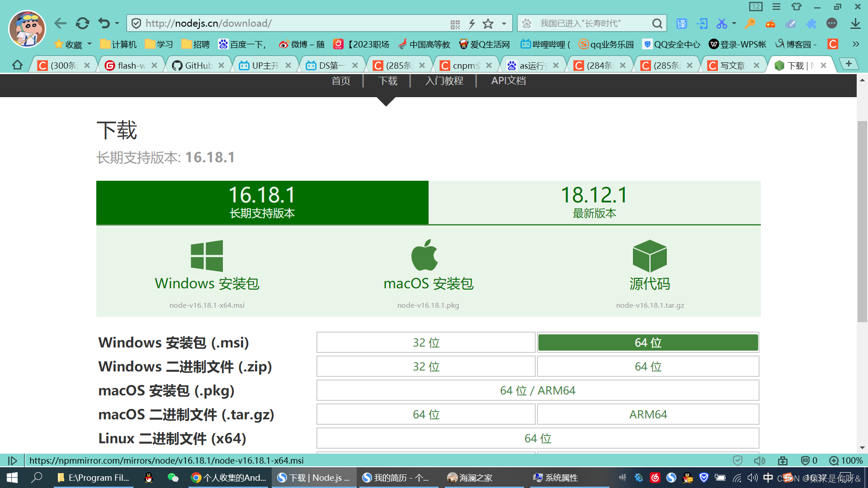Screen dimensions: 868x488
Task: Expand dropdown arrow beside bookmark star
Action: click(x=504, y=24)
